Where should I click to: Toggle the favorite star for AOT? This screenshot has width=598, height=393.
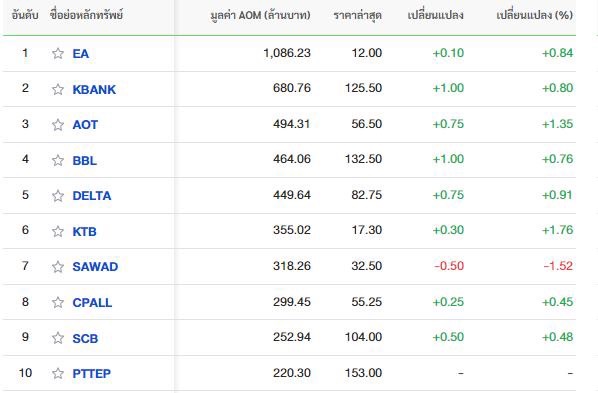pyautogui.click(x=58, y=124)
